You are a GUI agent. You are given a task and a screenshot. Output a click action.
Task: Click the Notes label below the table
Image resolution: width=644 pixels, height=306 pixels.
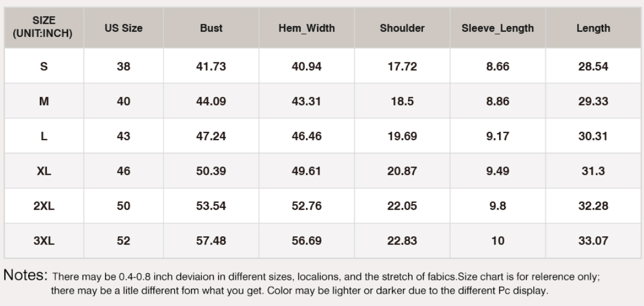(25, 275)
